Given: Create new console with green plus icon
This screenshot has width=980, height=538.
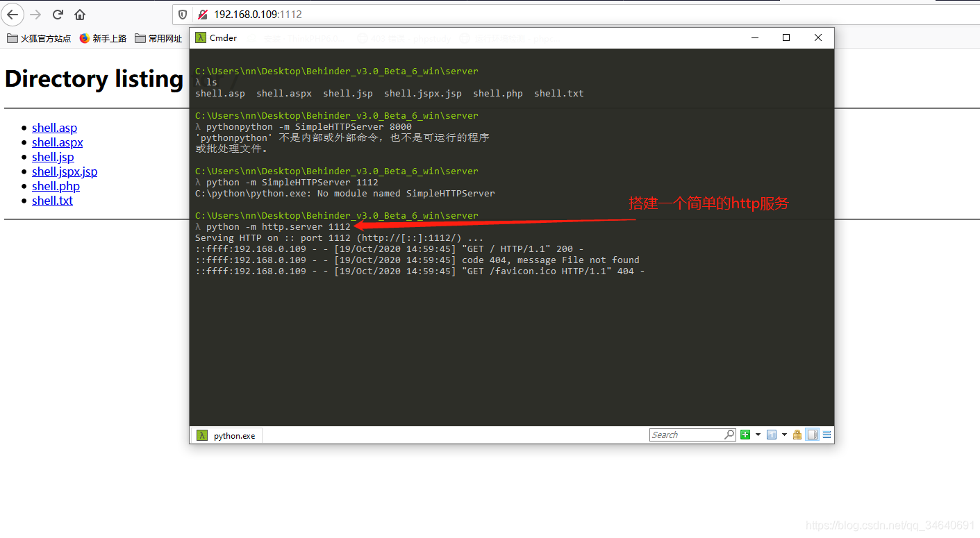Looking at the screenshot, I should (745, 435).
